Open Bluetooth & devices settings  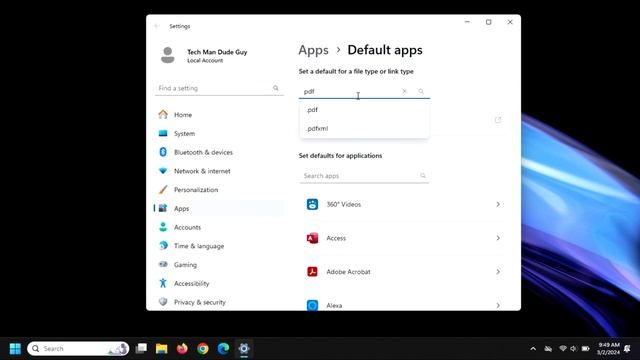click(x=219, y=152)
